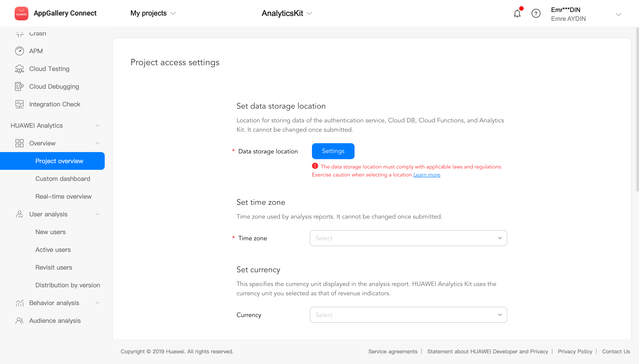Screen dimensions: 639x364
Task: Click the Integration Check icon
Action: coord(20,104)
